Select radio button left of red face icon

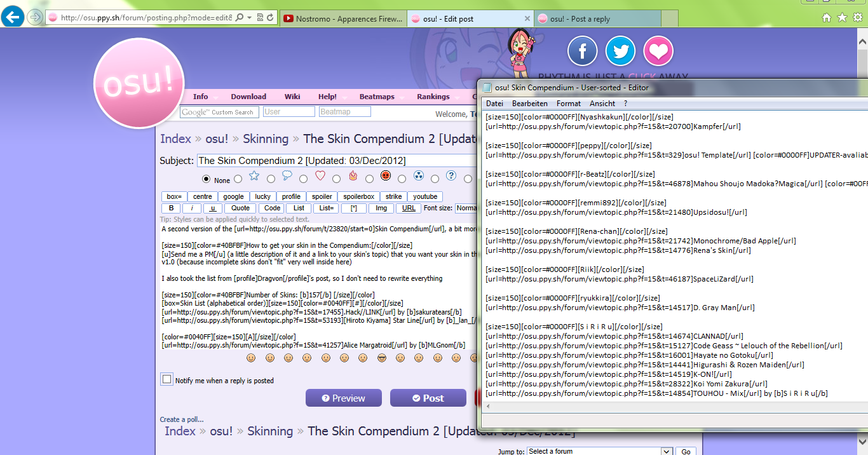pos(369,179)
